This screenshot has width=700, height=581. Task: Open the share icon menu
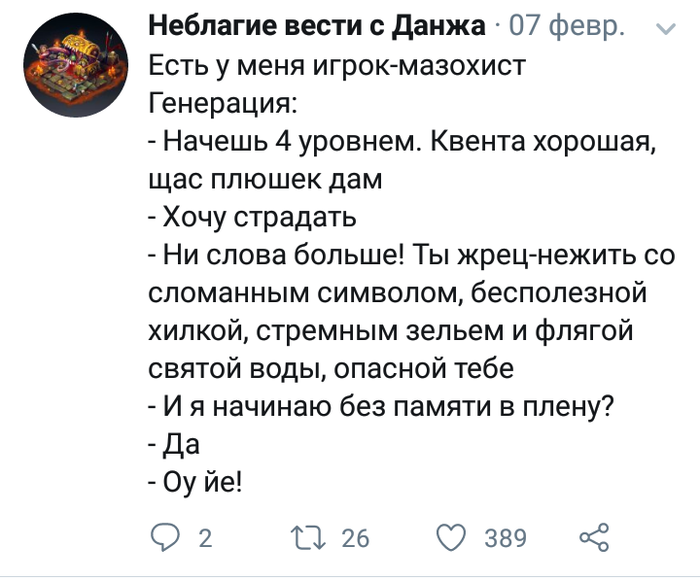click(594, 538)
